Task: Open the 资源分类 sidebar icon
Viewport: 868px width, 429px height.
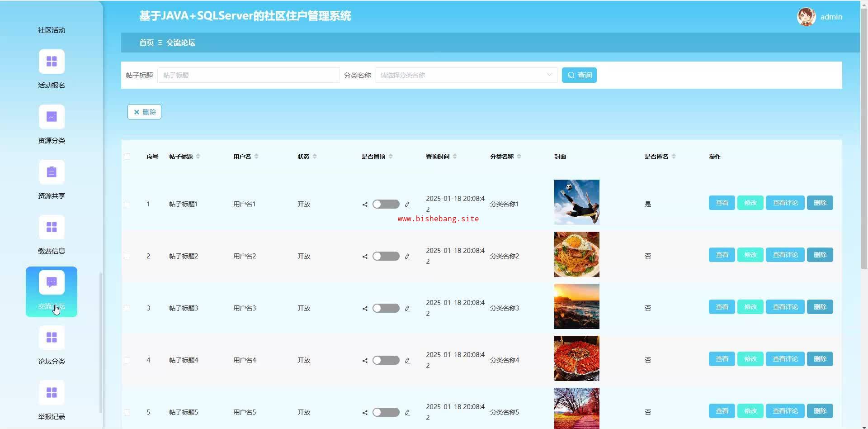Action: tap(52, 117)
